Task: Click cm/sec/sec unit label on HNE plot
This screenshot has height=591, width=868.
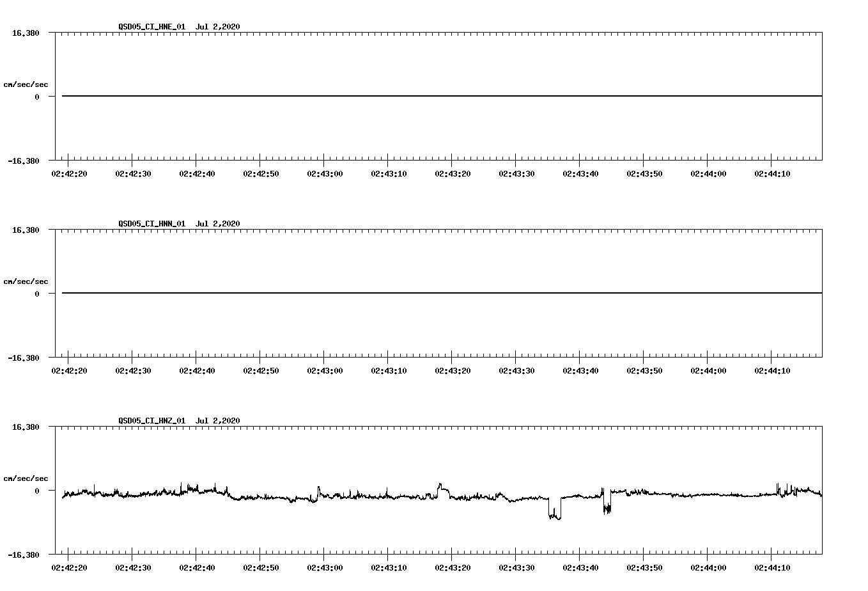Action: [x=26, y=84]
